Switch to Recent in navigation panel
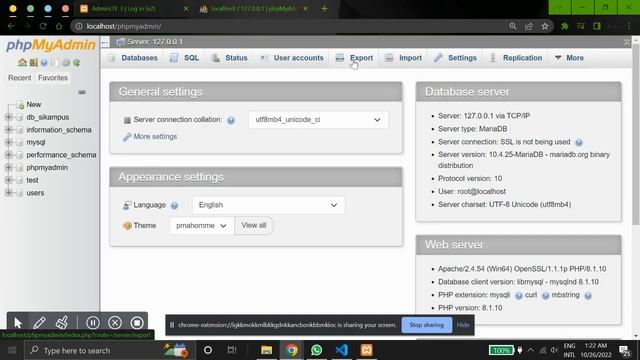Viewport: 640px width, 360px height. (19, 78)
